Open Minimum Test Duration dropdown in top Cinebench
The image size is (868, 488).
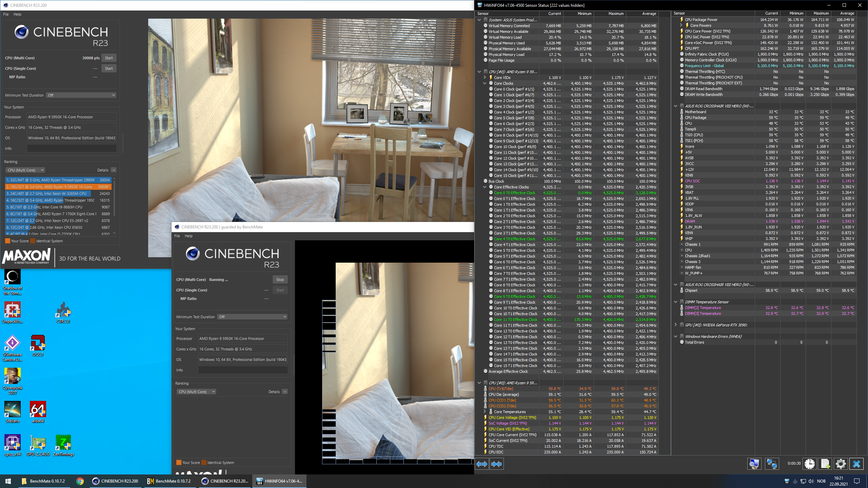click(x=81, y=95)
